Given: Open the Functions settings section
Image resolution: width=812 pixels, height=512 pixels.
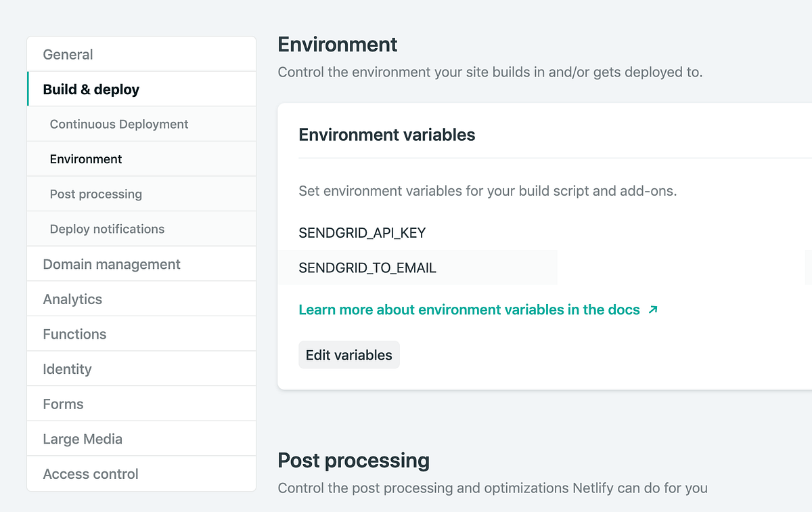Looking at the screenshot, I should [74, 334].
